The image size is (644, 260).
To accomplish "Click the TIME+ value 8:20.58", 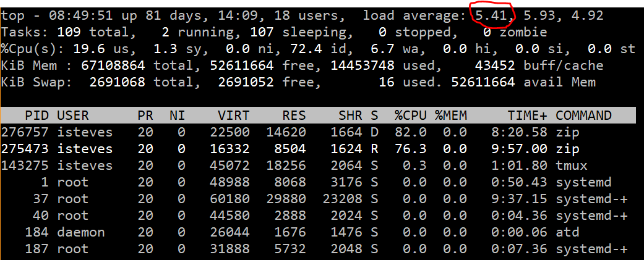I will pyautogui.click(x=519, y=132).
